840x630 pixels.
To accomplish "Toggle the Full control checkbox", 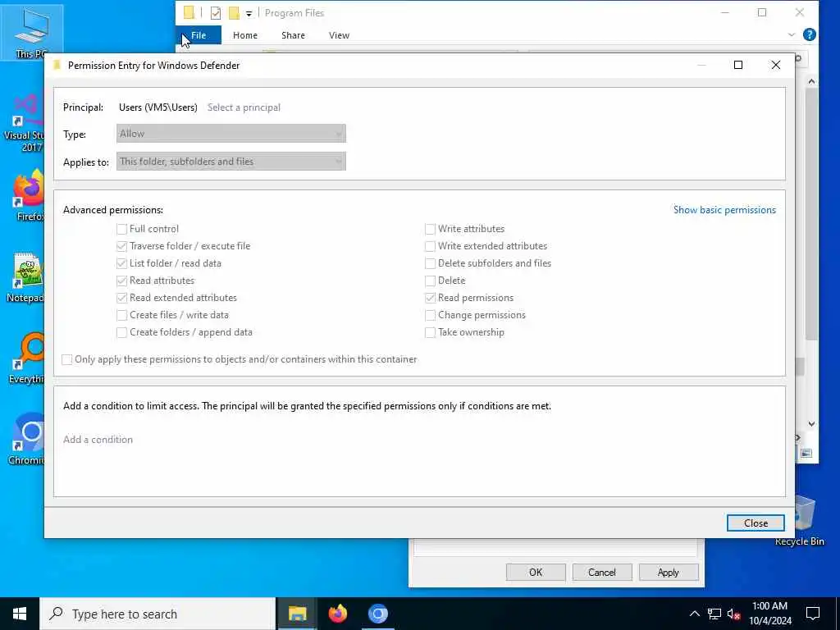I will (122, 230).
